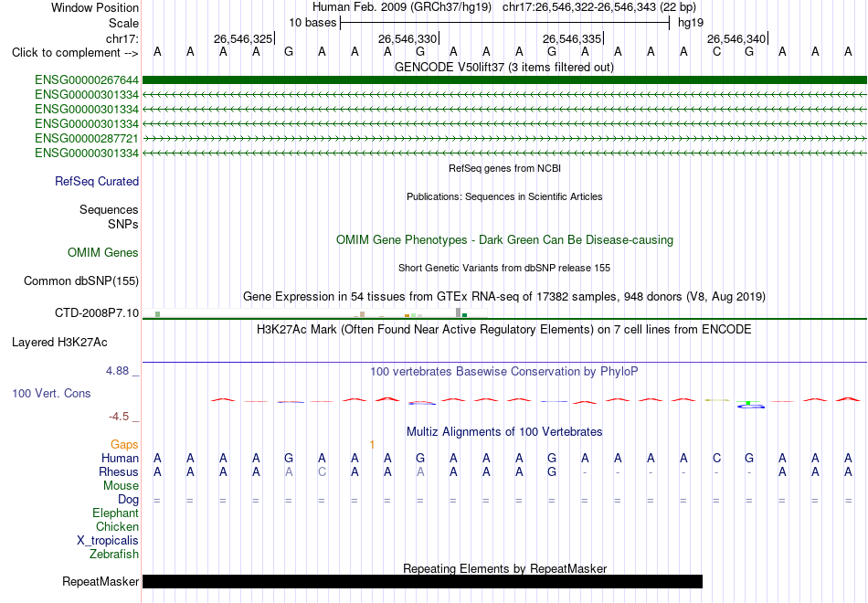
Task: Click the black RepeatMasker repeat bar
Action: tap(422, 581)
